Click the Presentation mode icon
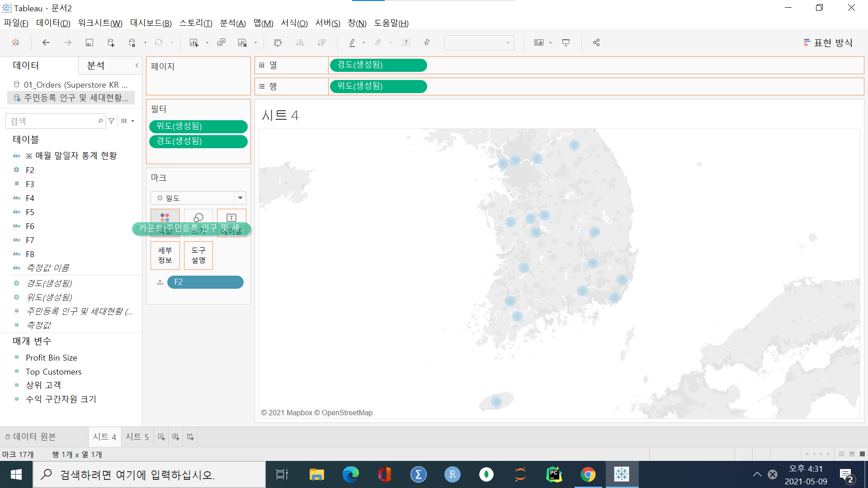Image resolution: width=868 pixels, height=488 pixels. (x=566, y=42)
